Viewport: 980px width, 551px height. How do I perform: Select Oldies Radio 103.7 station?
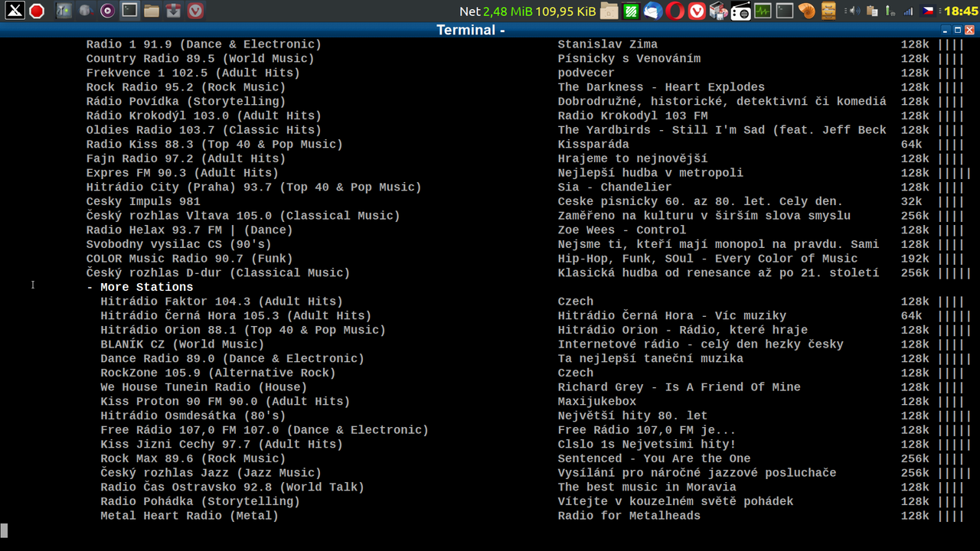click(204, 130)
